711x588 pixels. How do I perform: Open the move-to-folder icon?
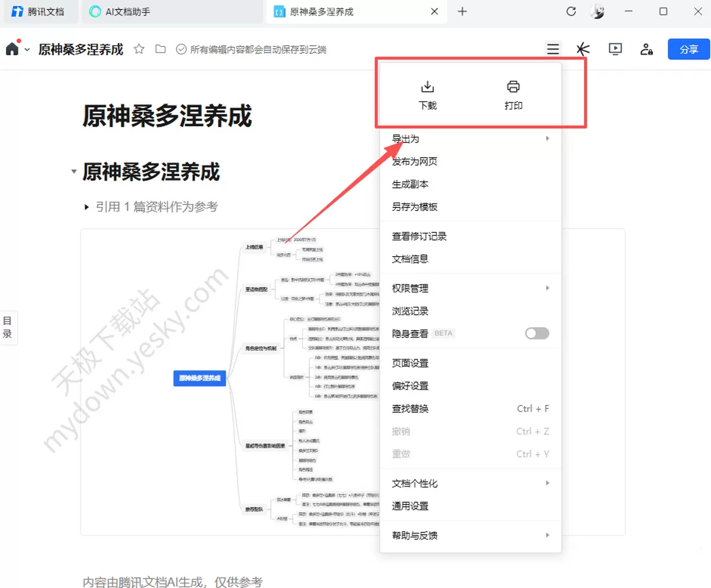[x=160, y=49]
